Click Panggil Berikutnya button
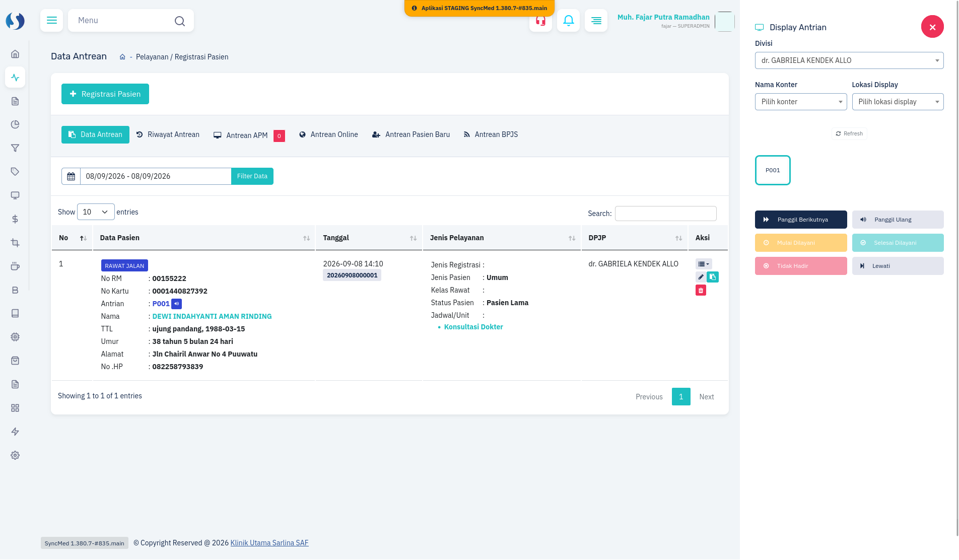 (x=801, y=220)
